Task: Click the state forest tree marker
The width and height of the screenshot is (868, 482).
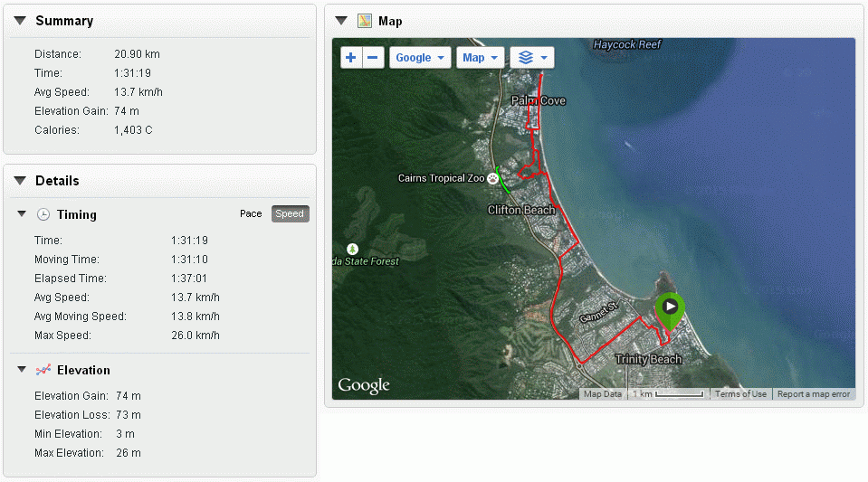Action: (353, 249)
